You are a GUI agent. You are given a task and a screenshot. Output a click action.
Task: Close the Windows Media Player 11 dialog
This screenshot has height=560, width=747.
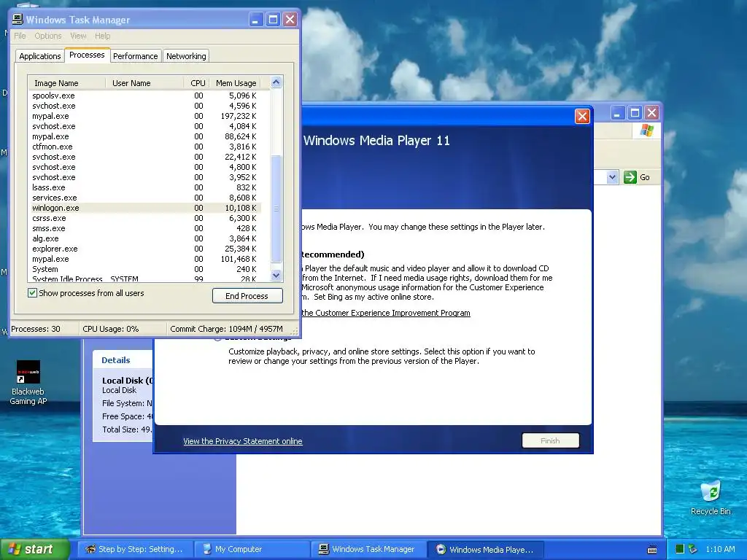(x=581, y=116)
